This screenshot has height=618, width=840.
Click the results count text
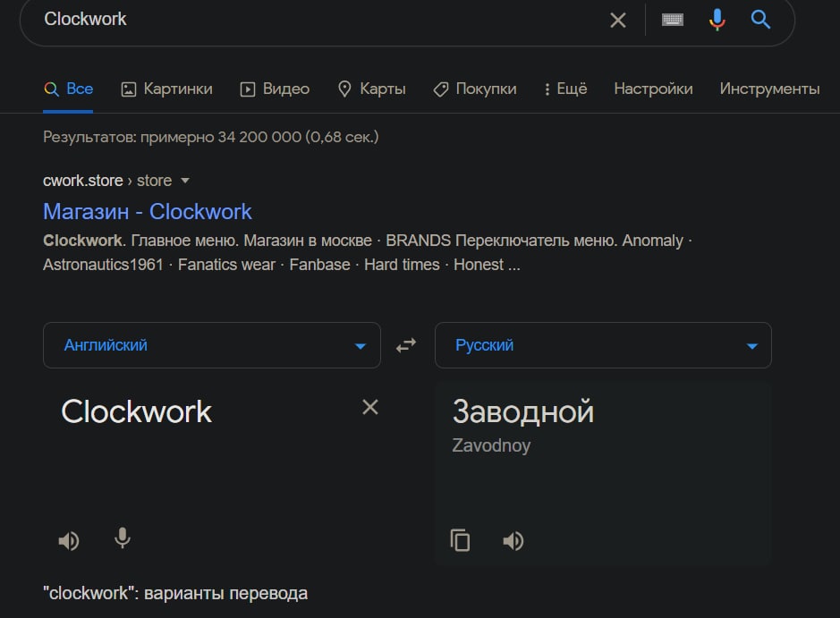tap(210, 137)
